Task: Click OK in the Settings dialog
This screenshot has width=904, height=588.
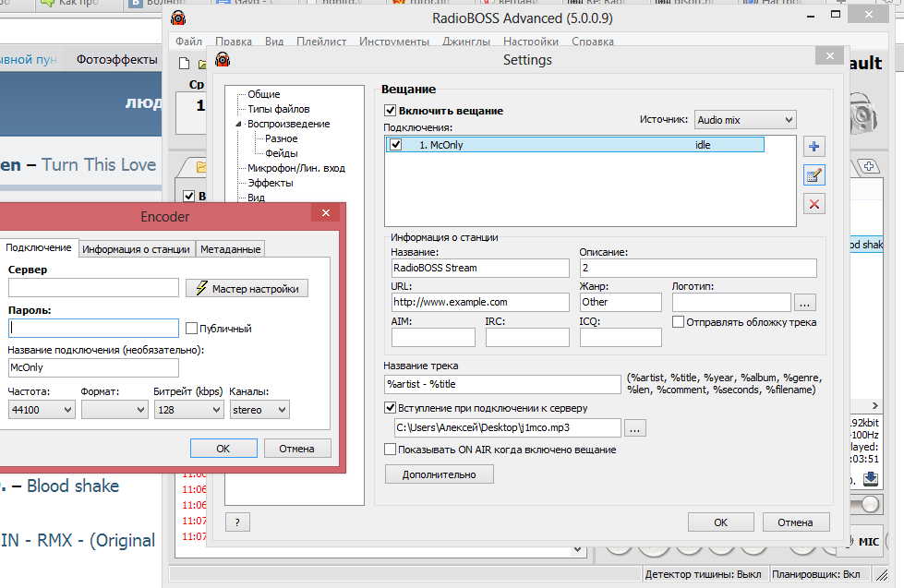Action: (x=720, y=522)
